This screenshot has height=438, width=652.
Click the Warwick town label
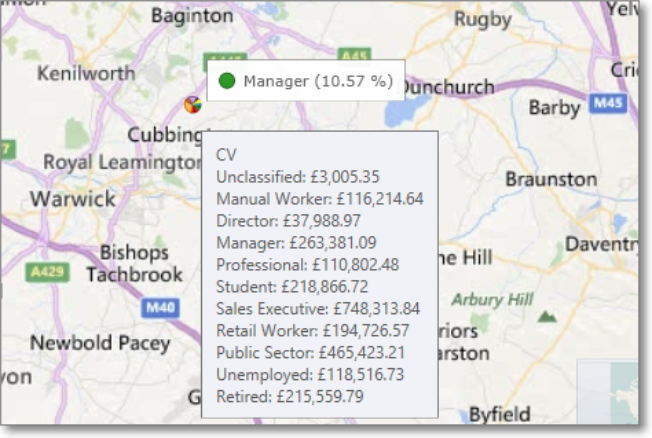72,199
